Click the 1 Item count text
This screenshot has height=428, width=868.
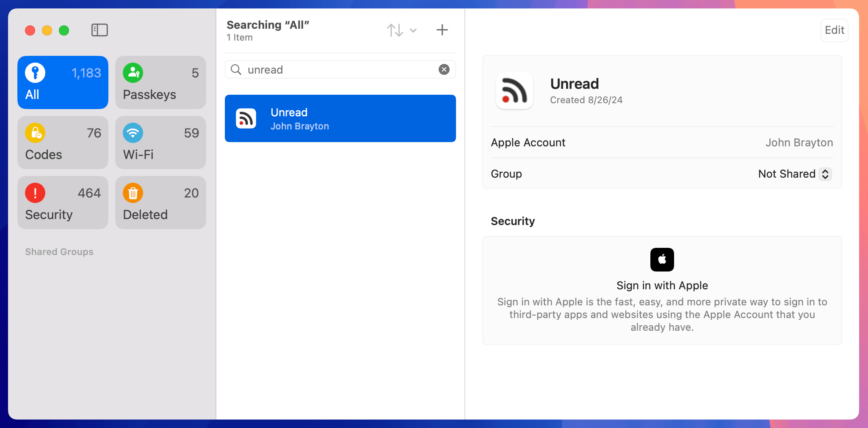point(240,37)
